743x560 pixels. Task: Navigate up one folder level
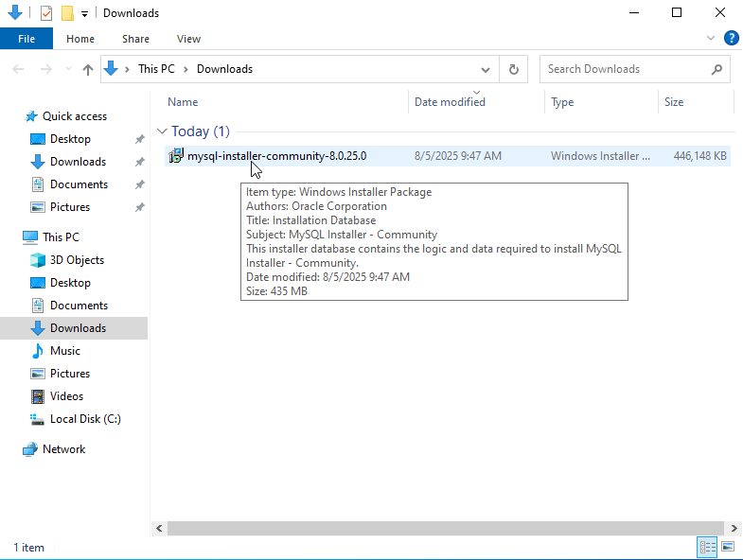tap(88, 70)
